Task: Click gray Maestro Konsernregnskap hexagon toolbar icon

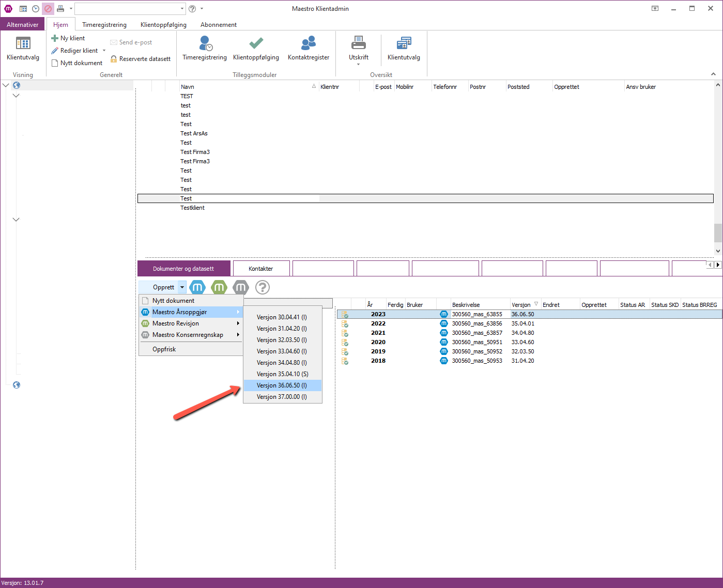Action: pyautogui.click(x=241, y=287)
